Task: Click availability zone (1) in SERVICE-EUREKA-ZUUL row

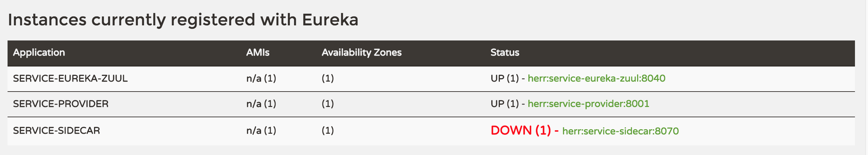Action: point(328,79)
